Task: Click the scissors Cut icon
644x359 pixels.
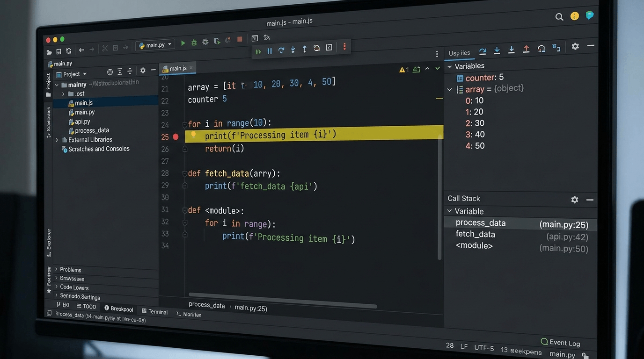Action: click(105, 49)
